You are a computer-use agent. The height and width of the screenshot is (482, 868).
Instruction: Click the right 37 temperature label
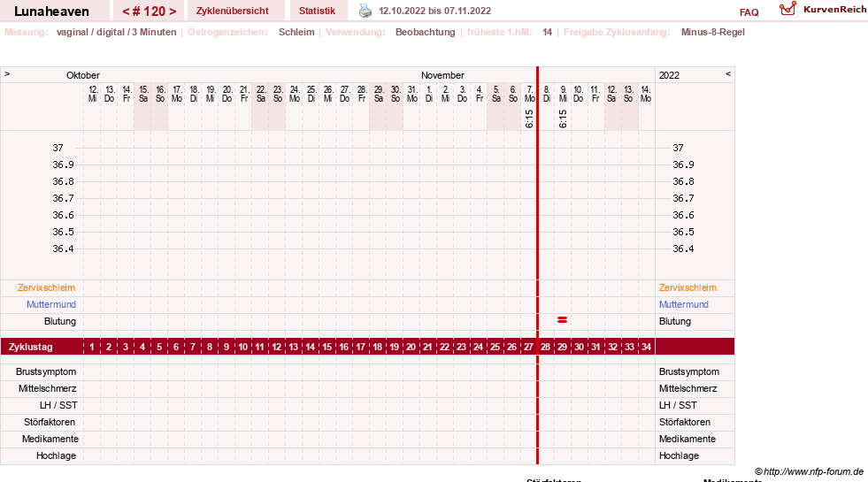coord(678,148)
